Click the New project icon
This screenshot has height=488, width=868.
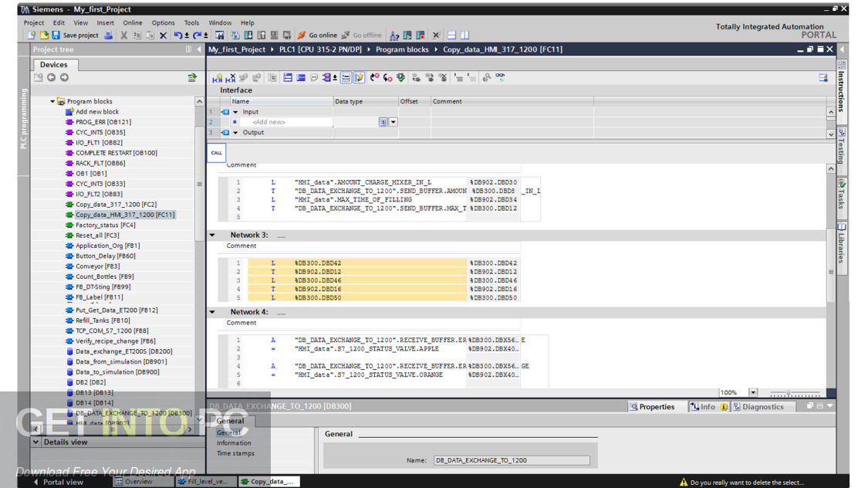click(x=32, y=35)
